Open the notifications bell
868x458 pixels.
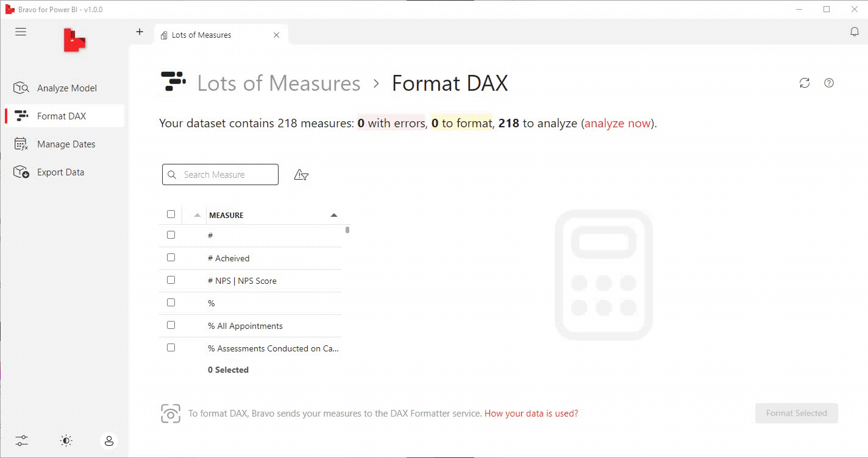click(x=855, y=31)
